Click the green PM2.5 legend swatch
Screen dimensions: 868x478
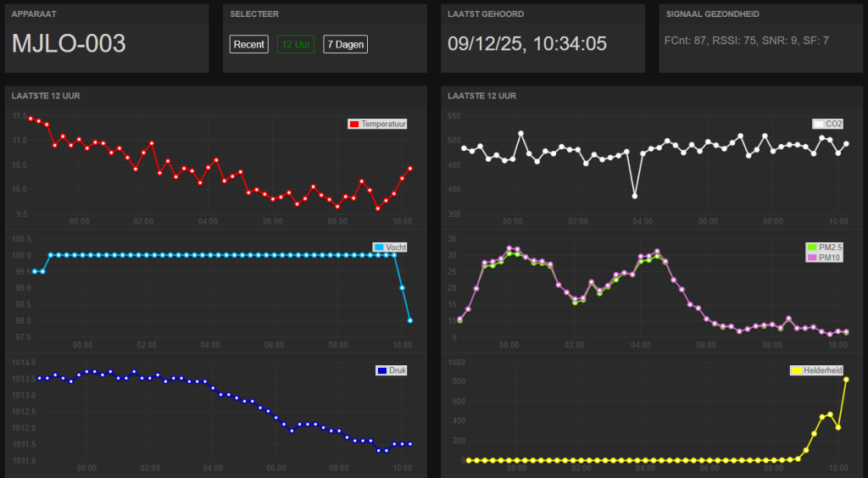(812, 247)
